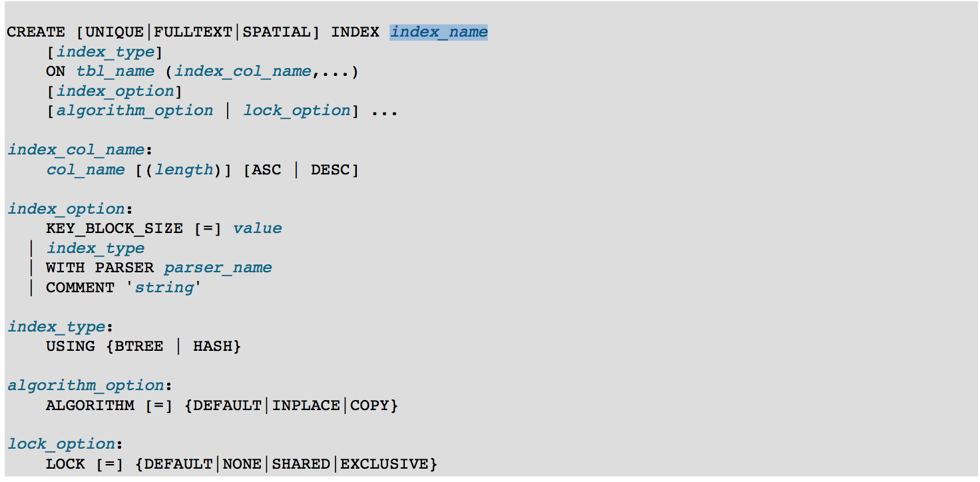980x482 pixels.
Task: Click col_name in the column definition
Action: click(x=85, y=170)
